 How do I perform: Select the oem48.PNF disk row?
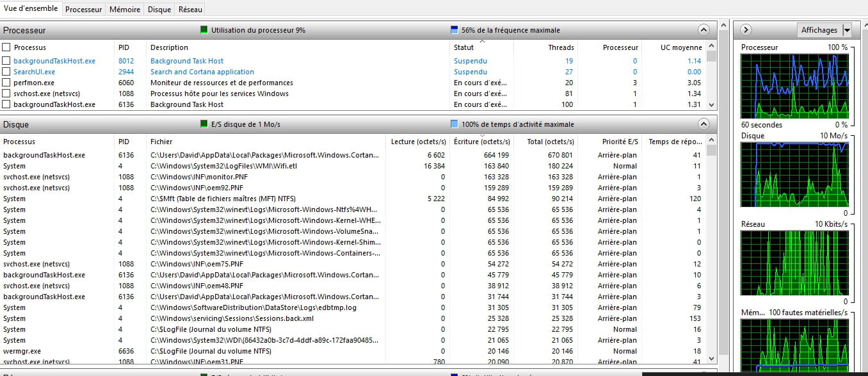coord(353,286)
